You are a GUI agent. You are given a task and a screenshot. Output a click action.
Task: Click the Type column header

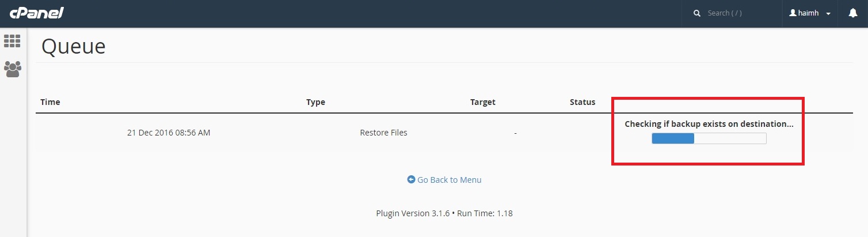315,102
